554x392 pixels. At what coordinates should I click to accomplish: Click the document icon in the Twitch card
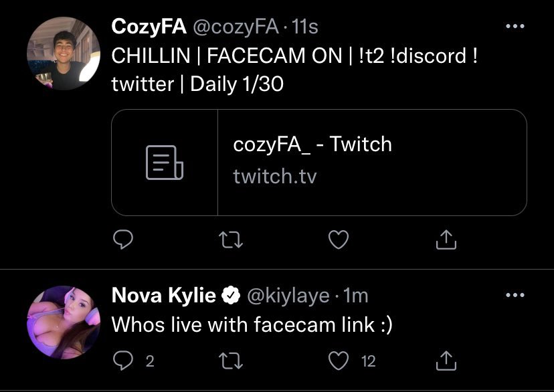click(x=165, y=163)
